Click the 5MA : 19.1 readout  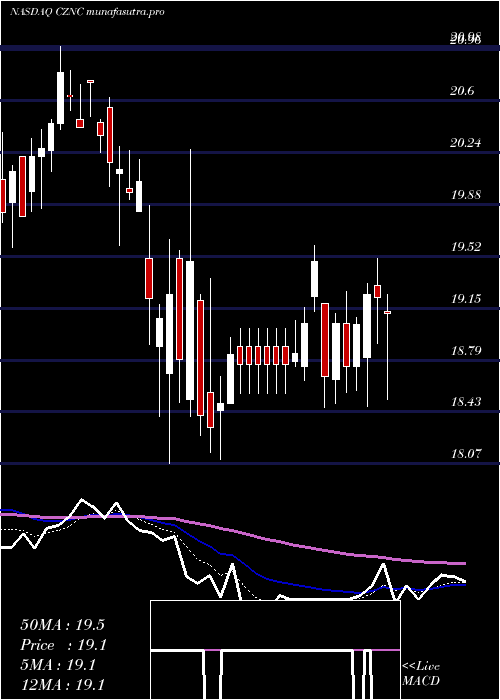coord(58,665)
